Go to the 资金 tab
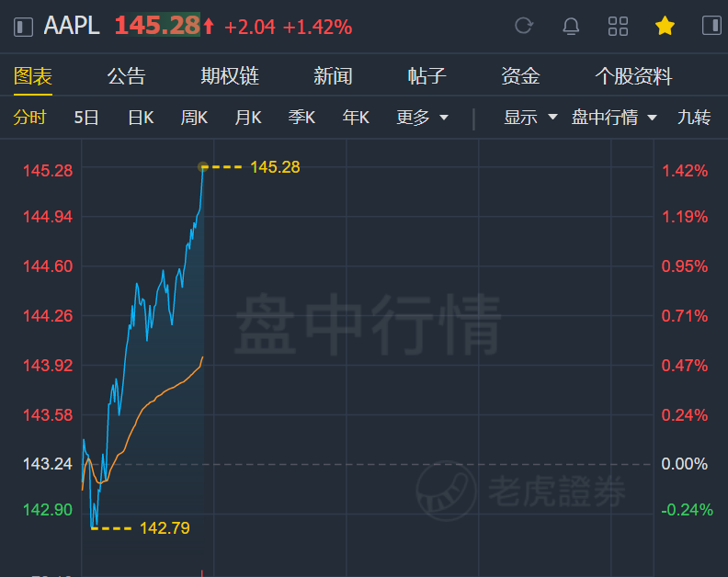 point(520,76)
